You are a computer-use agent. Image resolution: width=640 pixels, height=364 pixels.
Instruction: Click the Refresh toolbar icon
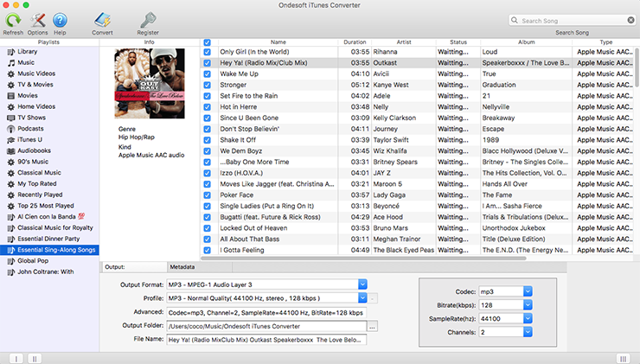coord(13,19)
